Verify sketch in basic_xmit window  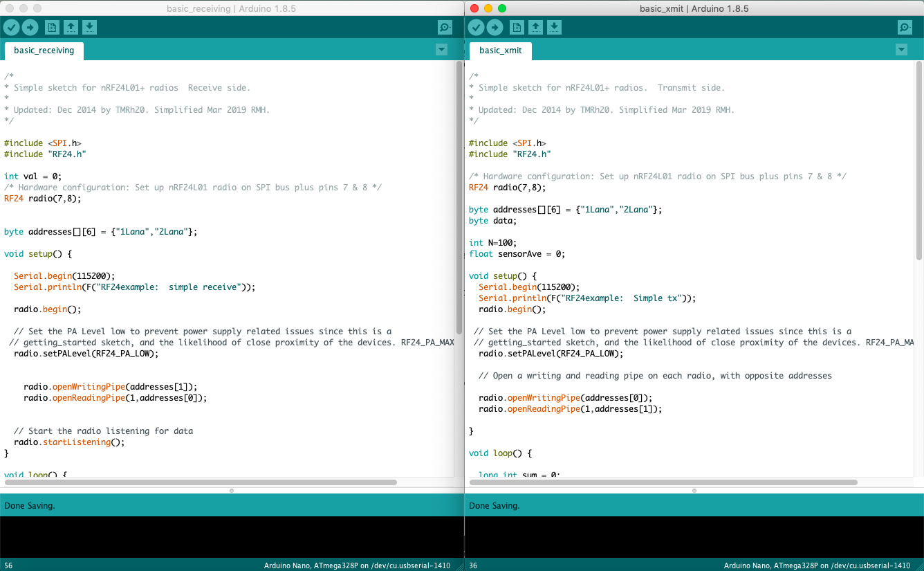click(476, 27)
